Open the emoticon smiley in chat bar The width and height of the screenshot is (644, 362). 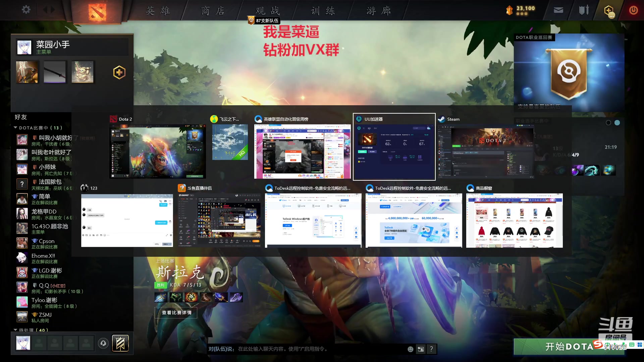410,349
